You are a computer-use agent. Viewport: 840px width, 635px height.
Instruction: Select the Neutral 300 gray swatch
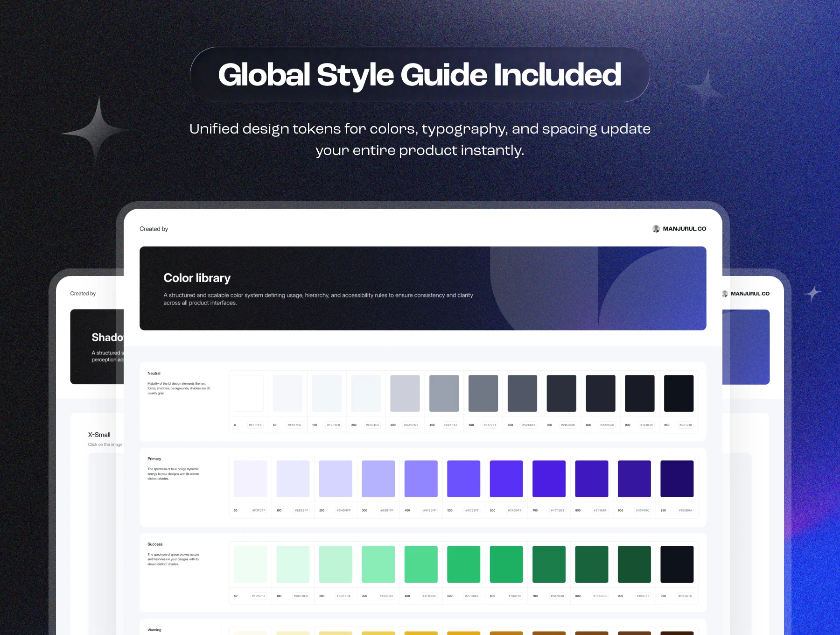[x=405, y=393]
